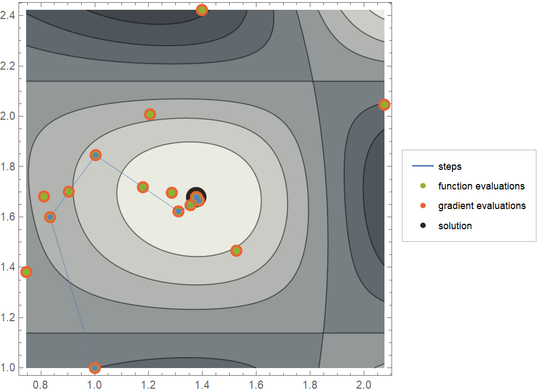Click the "steps" legend text

[x=450, y=167]
